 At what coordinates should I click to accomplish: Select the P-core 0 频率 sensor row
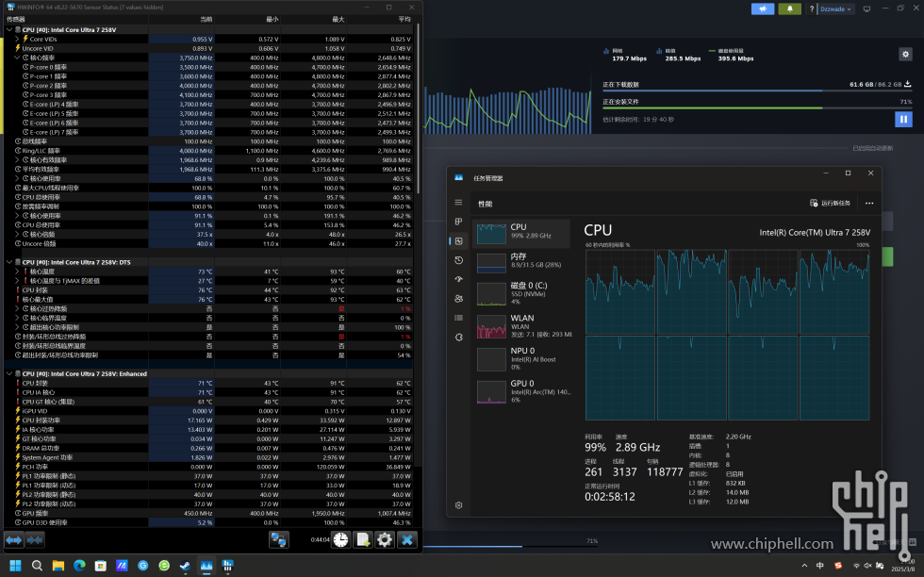pyautogui.click(x=208, y=67)
